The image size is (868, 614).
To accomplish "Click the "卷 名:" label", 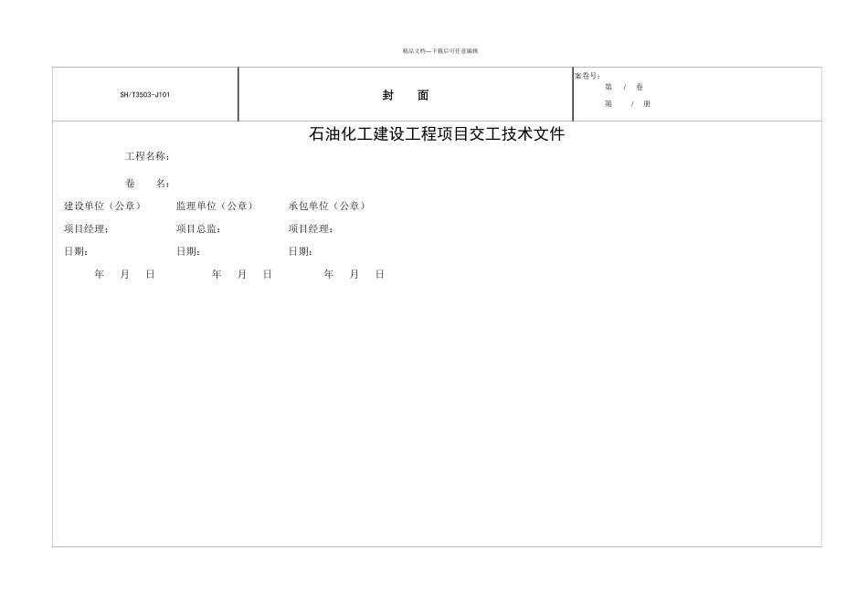I will tap(147, 184).
